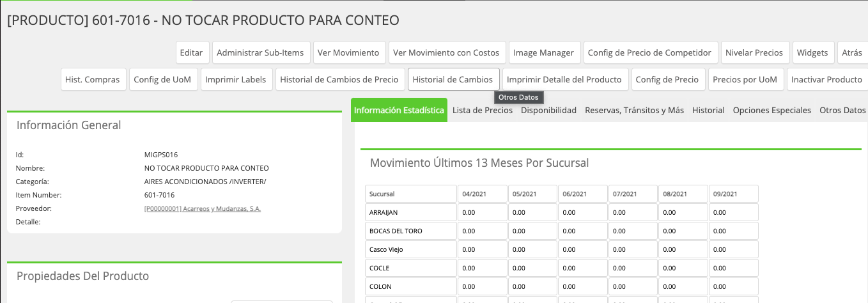Select the Información Estadística tab
Image resolution: width=868 pixels, height=303 pixels.
tap(399, 110)
